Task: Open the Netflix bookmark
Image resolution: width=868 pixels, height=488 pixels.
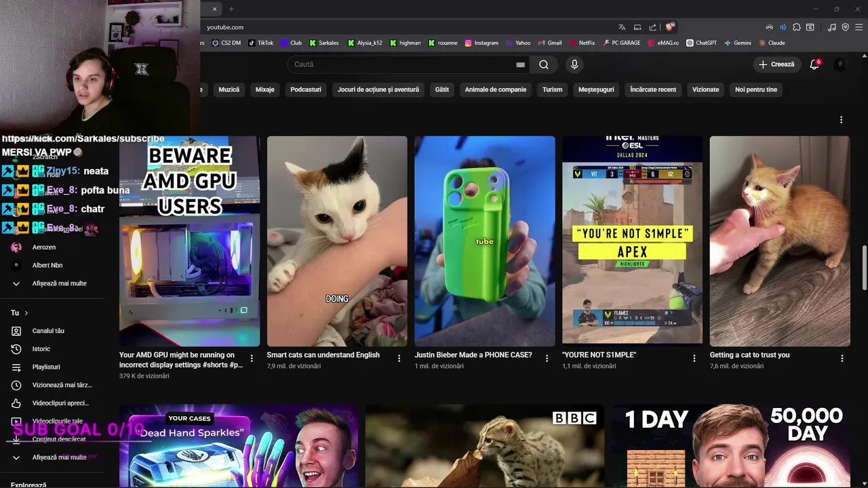Action: (x=583, y=43)
